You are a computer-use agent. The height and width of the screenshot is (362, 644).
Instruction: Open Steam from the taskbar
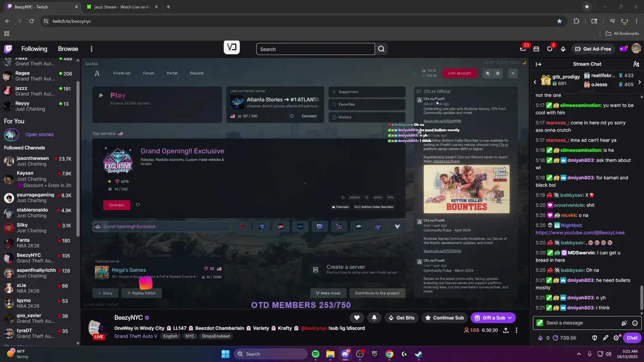(419, 354)
